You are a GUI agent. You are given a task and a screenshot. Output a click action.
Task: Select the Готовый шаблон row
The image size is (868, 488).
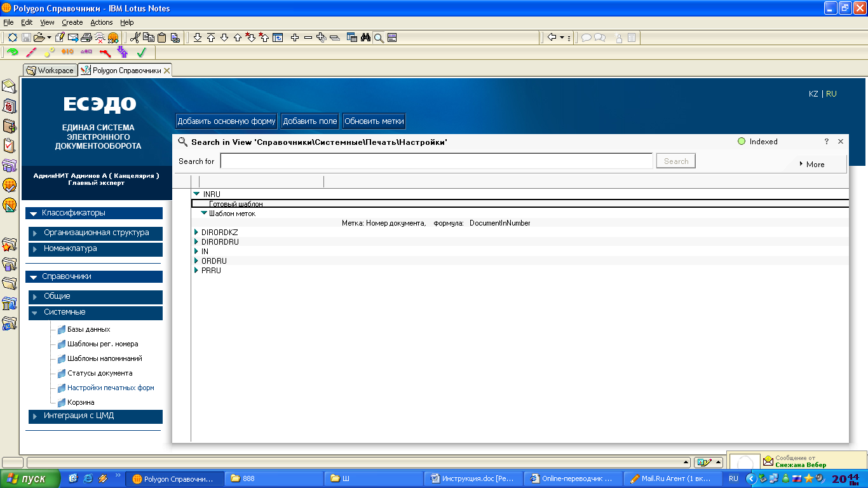pyautogui.click(x=520, y=204)
